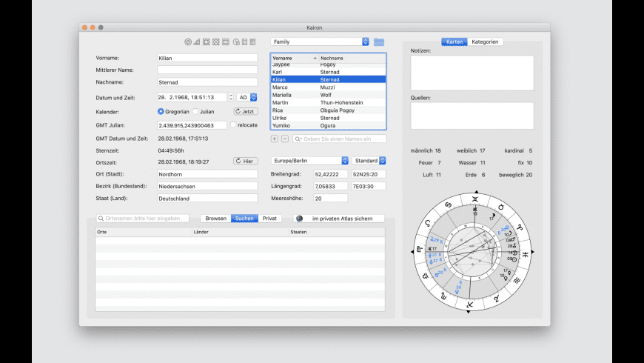
Task: Click the Bezirk field with Niedersachsen
Action: coord(207,186)
